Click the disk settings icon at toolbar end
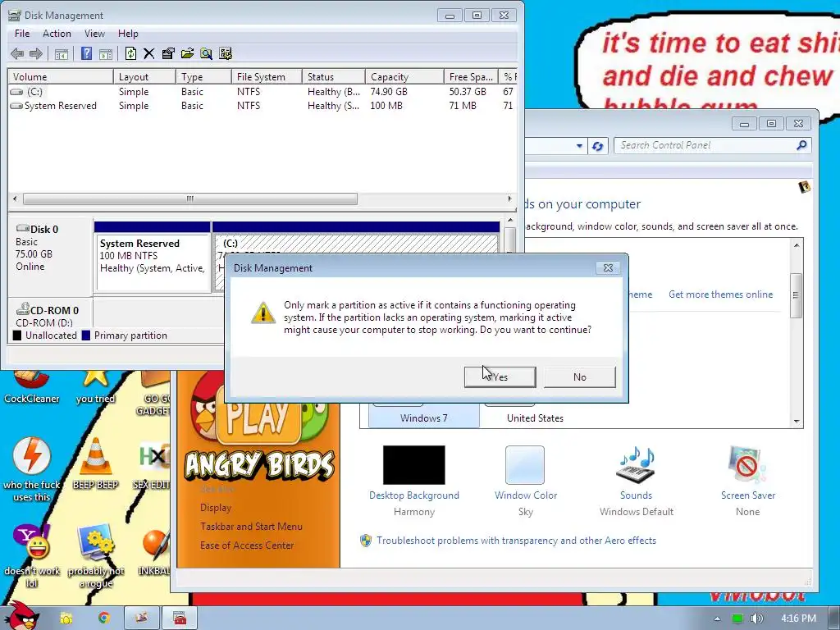This screenshot has width=840, height=630. pos(226,53)
